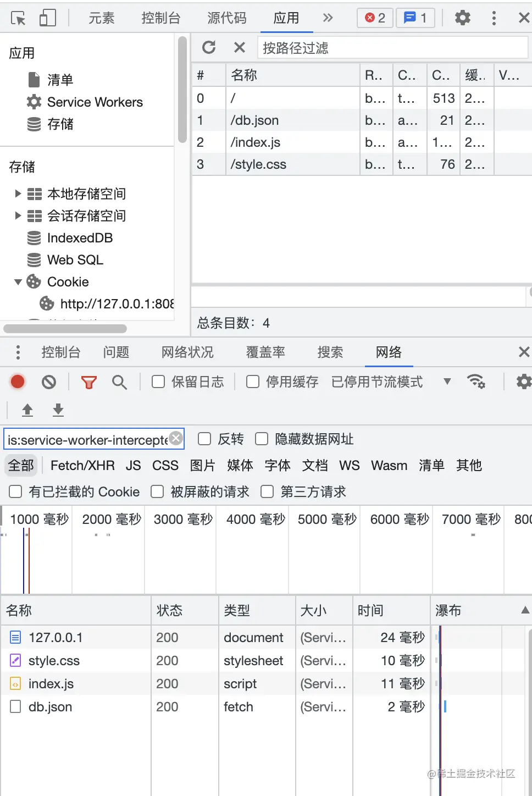Click the /index.js cache row

(362, 142)
